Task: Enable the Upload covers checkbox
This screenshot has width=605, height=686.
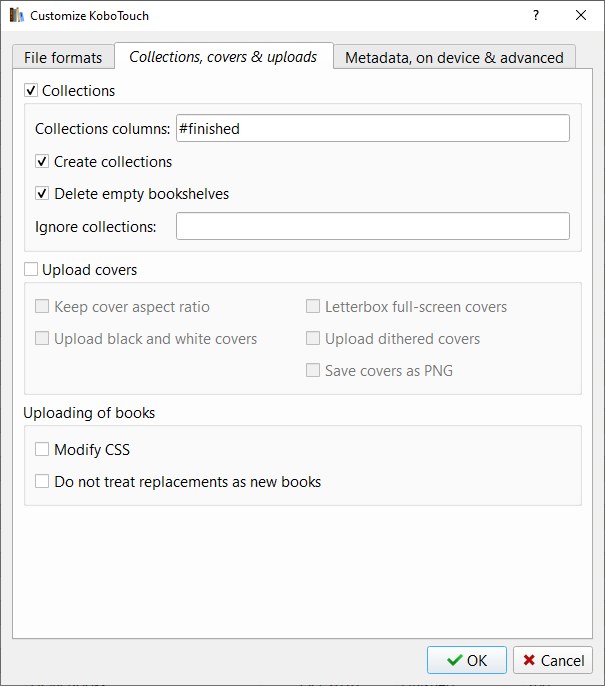Action: click(31, 270)
